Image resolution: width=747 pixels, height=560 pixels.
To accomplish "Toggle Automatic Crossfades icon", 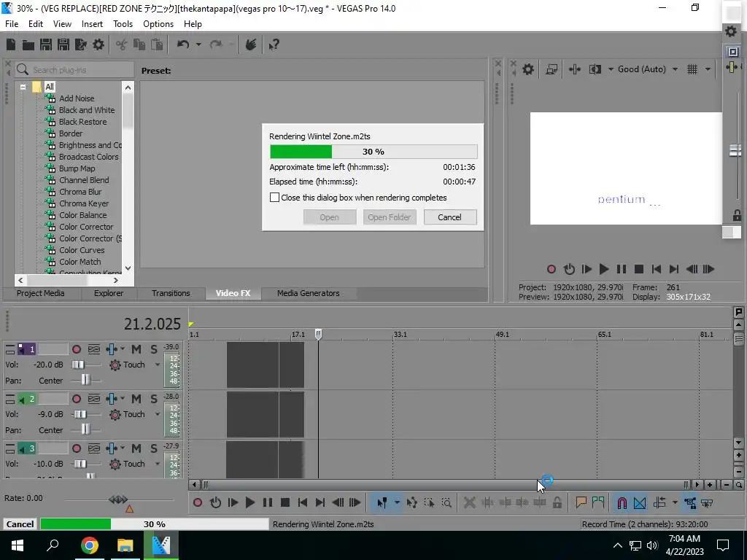I will point(640,503).
